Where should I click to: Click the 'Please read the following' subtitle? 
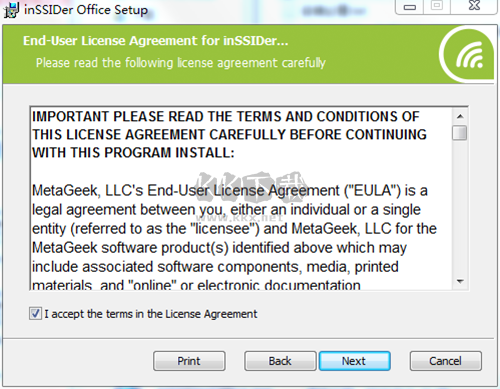click(x=181, y=63)
